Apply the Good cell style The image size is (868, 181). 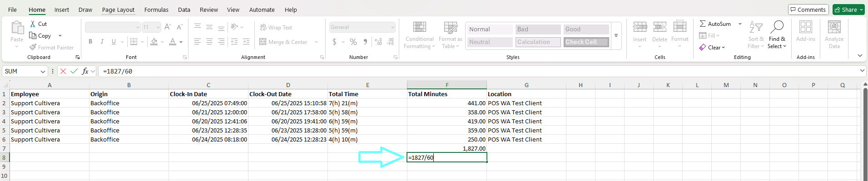586,29
